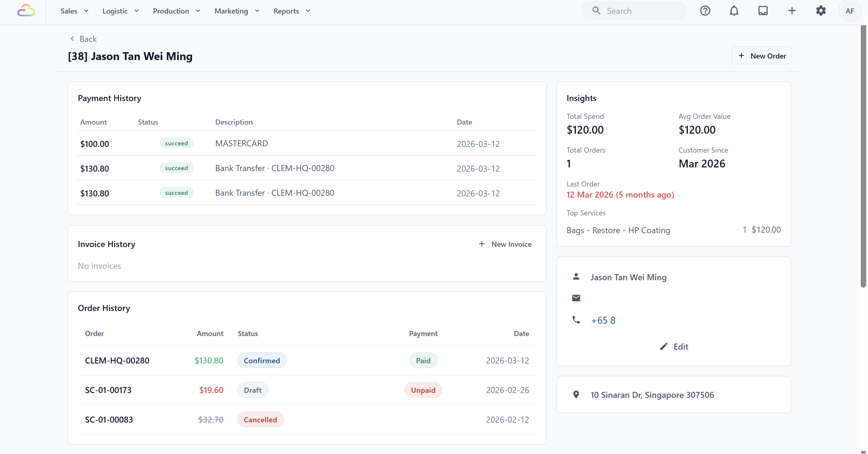This screenshot has height=454, width=868.
Task: Click the Unpaid payment badge
Action: click(x=423, y=390)
